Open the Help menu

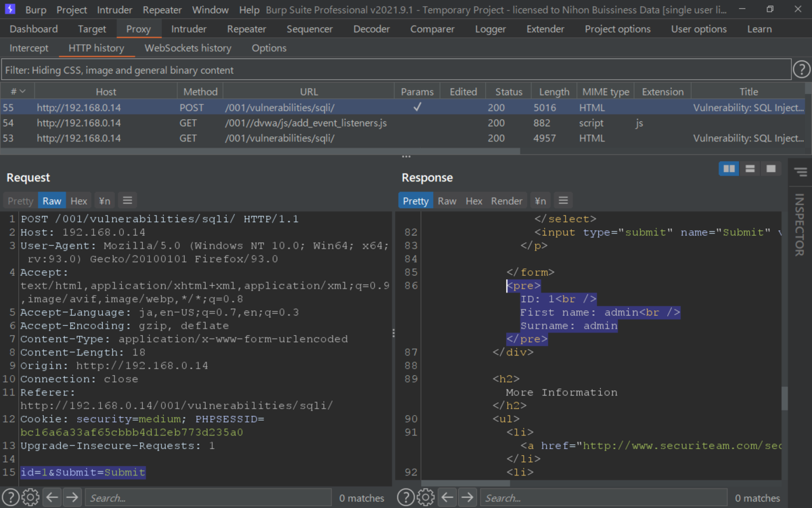pyautogui.click(x=249, y=10)
